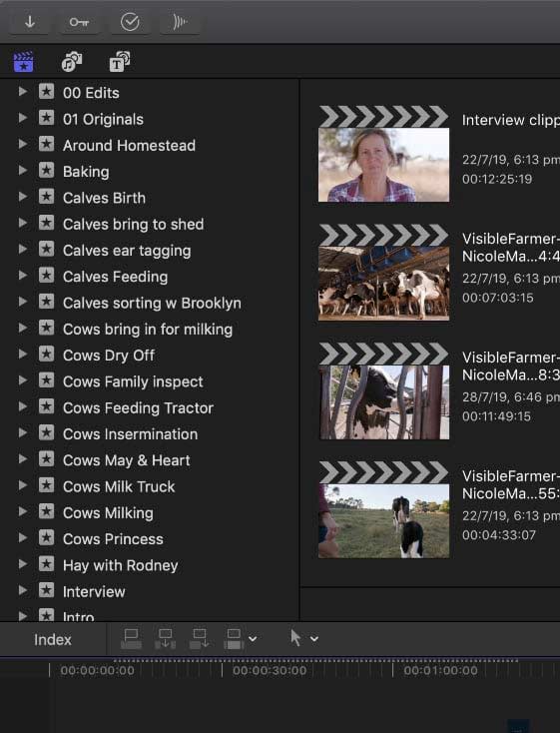The height and width of the screenshot is (733, 560).
Task: Click star icon of Calves Feeding
Action: tap(46, 276)
